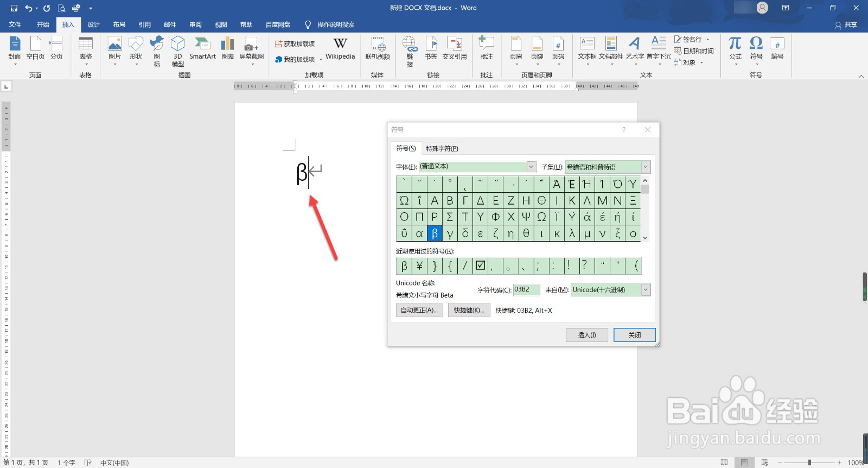Open Quick Parts (文档部件) menu
The image size is (868, 468).
pyautogui.click(x=611, y=50)
